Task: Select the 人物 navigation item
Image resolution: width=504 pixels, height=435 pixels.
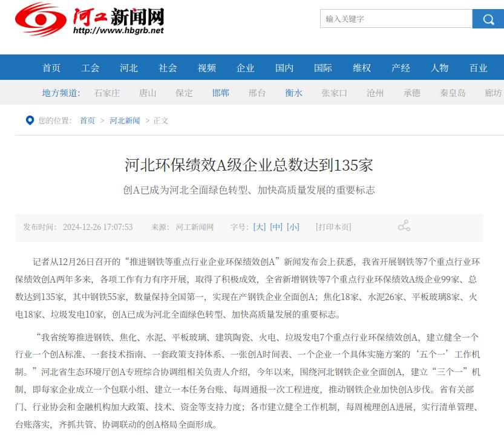Action: tap(439, 68)
